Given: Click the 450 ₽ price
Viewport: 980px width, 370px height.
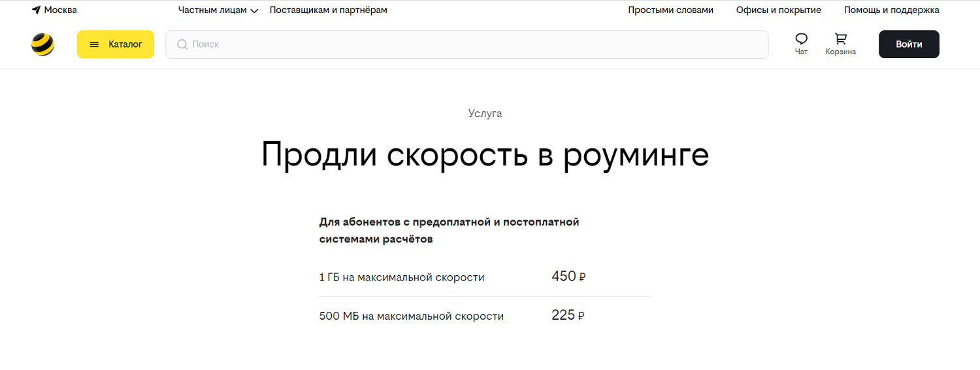Looking at the screenshot, I should coord(568,277).
